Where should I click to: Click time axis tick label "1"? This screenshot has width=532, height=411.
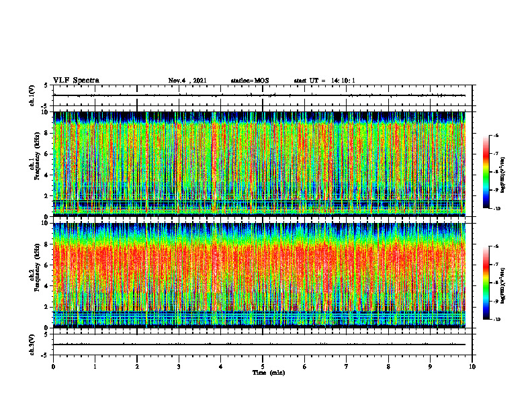(x=95, y=367)
